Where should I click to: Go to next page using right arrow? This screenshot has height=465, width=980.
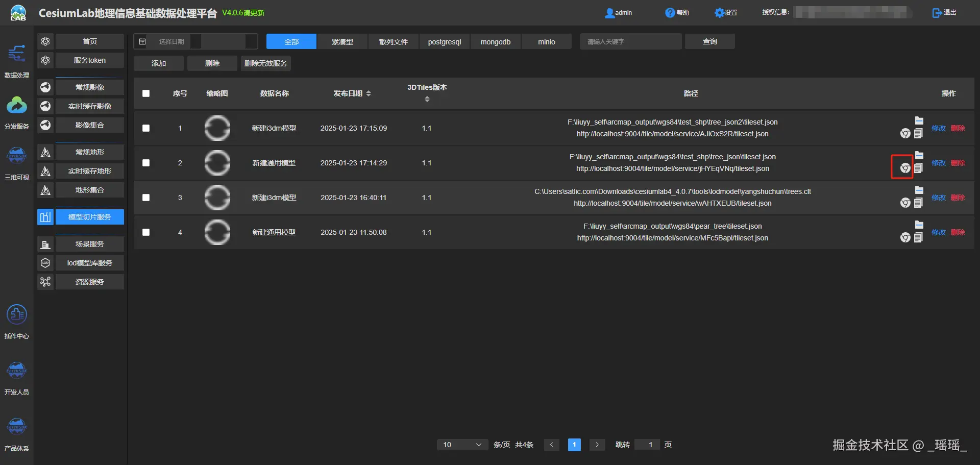point(597,445)
